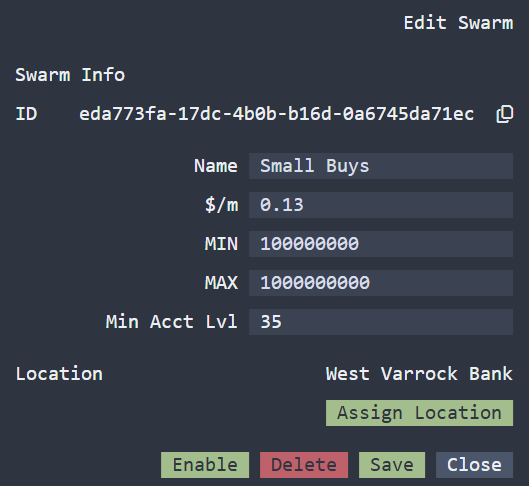Focus the $/m price field
Viewport: 529px width, 486px height.
pos(381,205)
